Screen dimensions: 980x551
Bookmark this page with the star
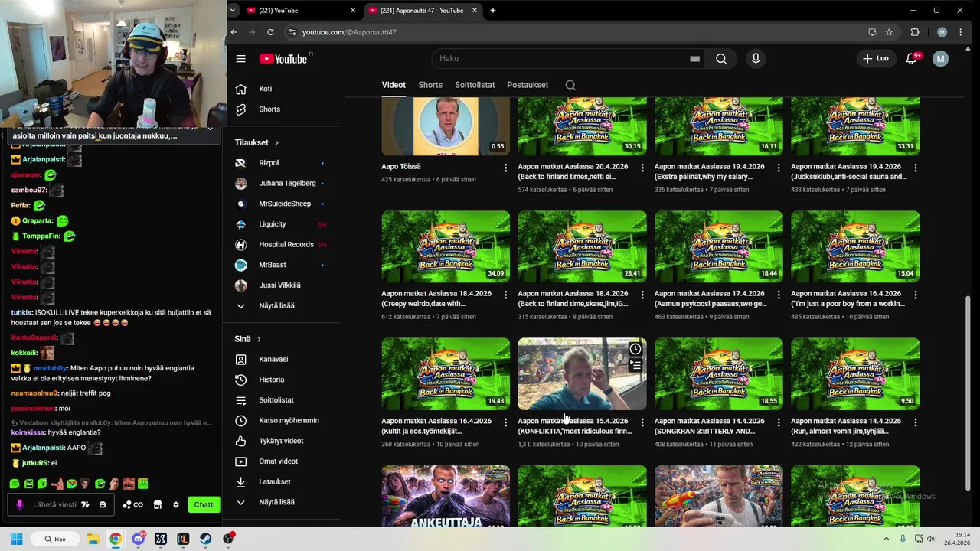tap(889, 32)
